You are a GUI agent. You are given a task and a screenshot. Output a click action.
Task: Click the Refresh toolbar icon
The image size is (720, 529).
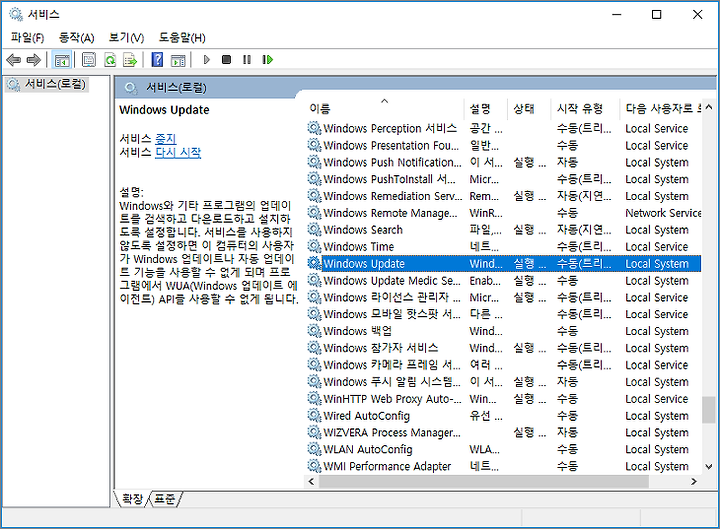click(110, 60)
